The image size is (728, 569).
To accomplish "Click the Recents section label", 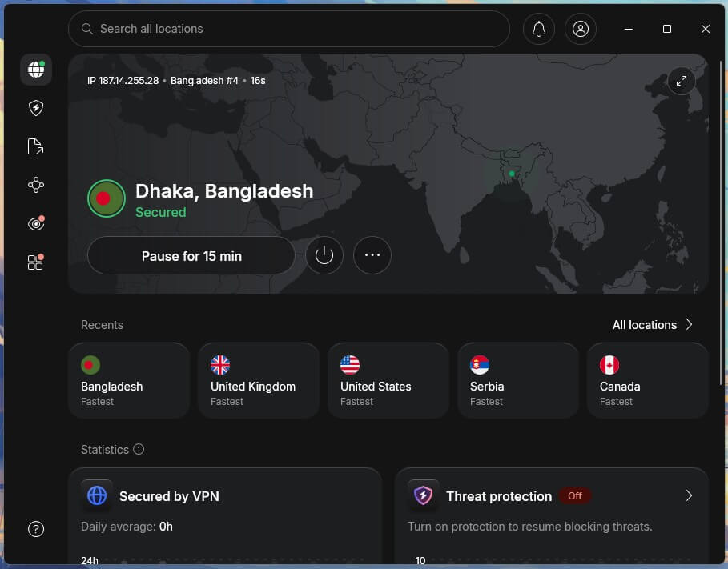I will coord(103,325).
